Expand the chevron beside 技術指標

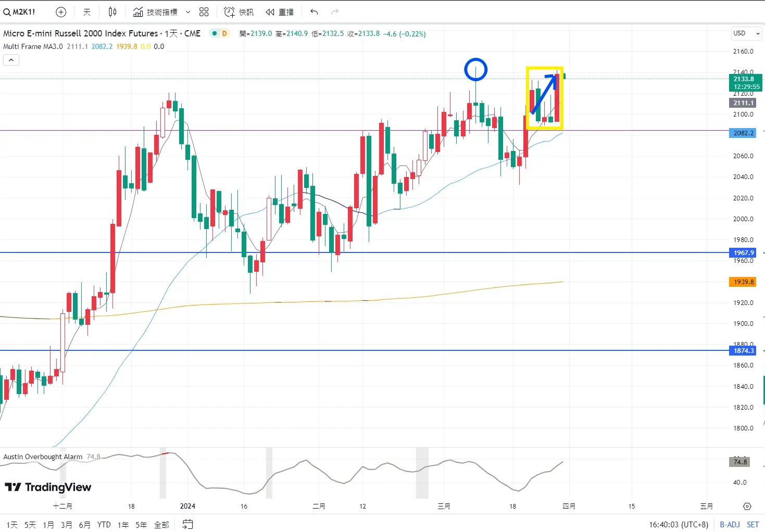(188, 12)
